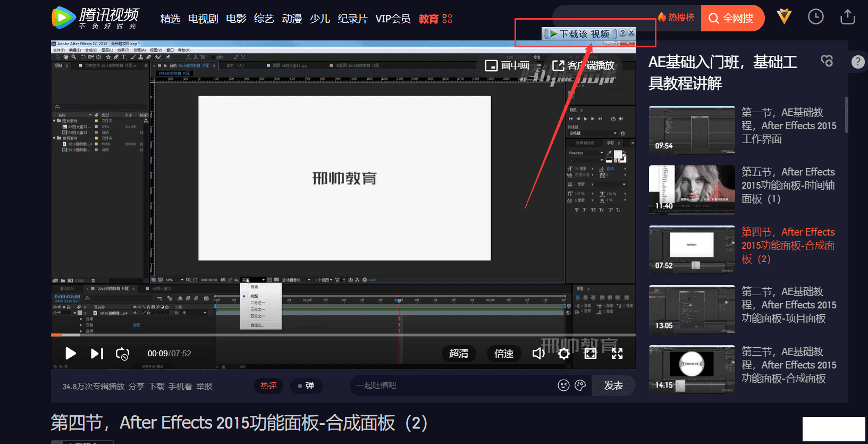Open 第三节 功能面板-合成面板 title

789,365
